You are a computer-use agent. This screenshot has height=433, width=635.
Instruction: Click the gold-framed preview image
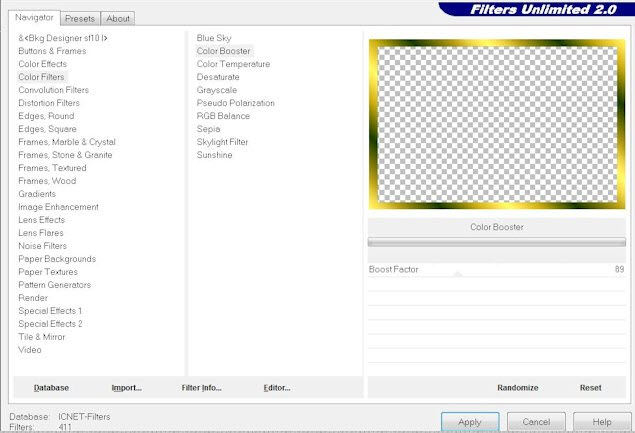click(497, 124)
